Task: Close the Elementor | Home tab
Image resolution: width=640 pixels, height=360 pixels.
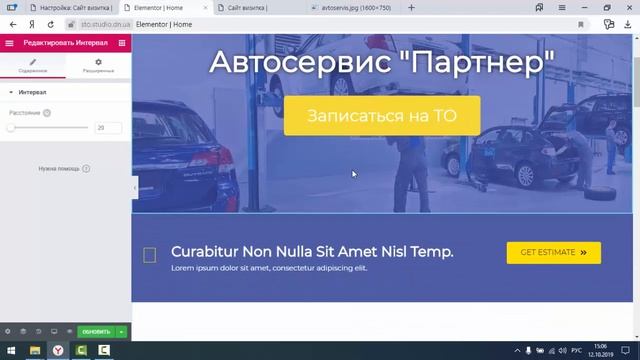Action: [205, 8]
